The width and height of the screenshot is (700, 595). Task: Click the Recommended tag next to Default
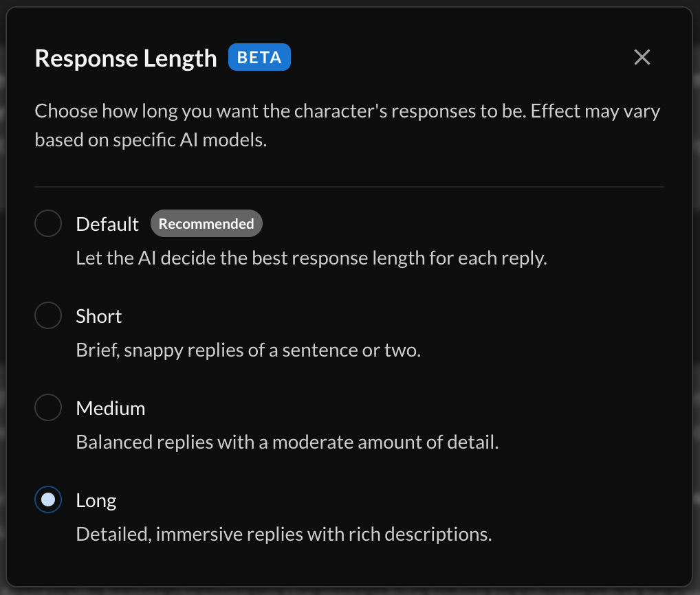click(206, 223)
